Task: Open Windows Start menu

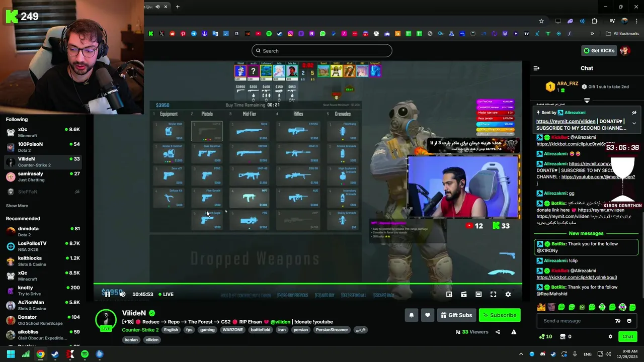Action: 11,354
